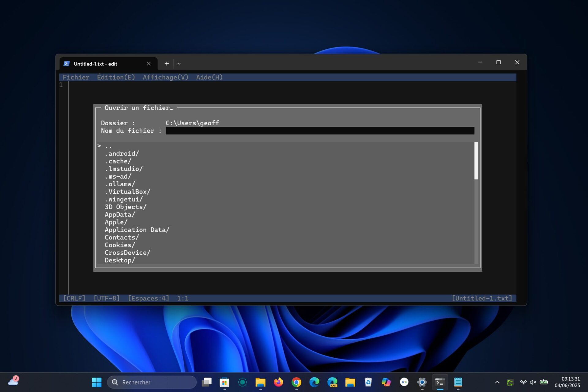Image resolution: width=588 pixels, height=392 pixels.
Task: Open the Recycle Bin taskbar icon
Action: tap(368, 382)
